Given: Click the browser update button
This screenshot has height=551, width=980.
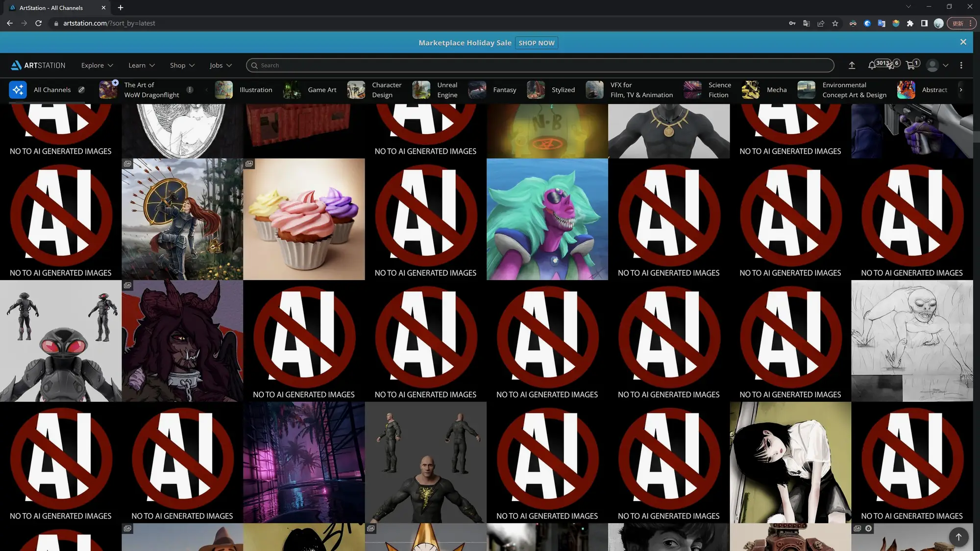Looking at the screenshot, I should coord(962,23).
